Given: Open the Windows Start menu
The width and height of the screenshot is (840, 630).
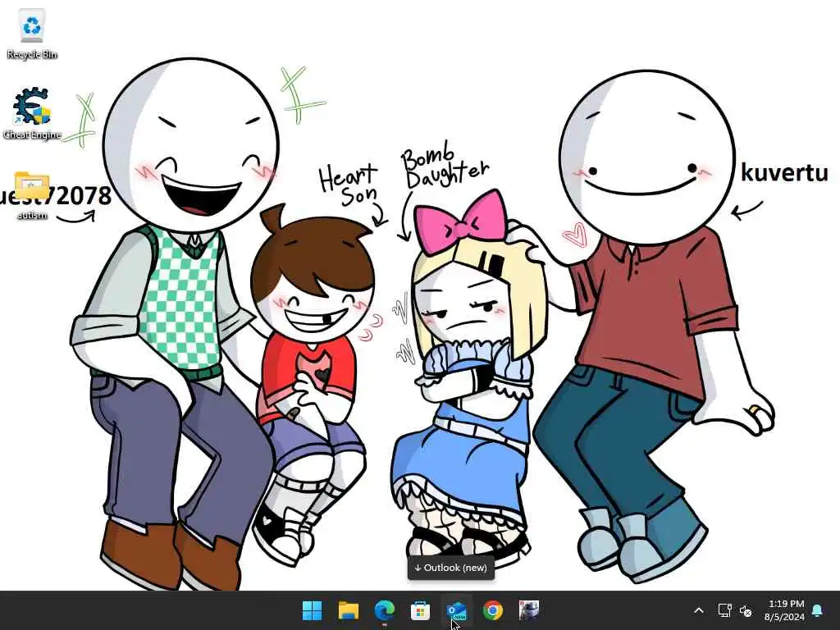Looking at the screenshot, I should coord(312,610).
